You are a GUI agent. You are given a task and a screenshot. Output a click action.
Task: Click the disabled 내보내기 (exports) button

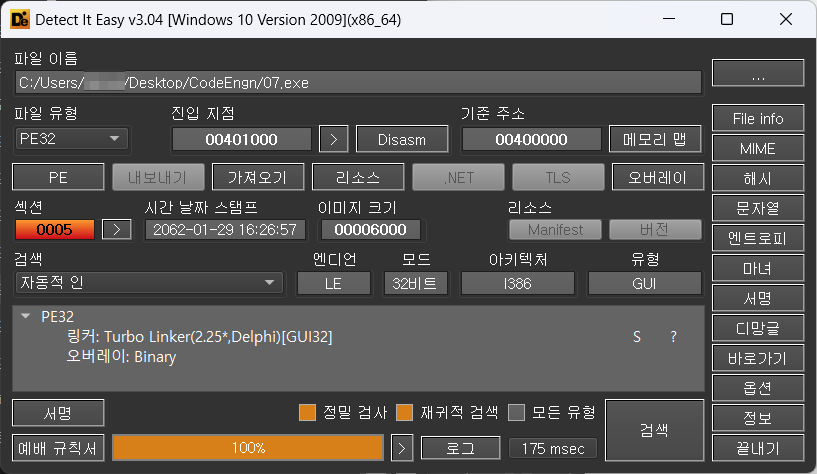158,178
